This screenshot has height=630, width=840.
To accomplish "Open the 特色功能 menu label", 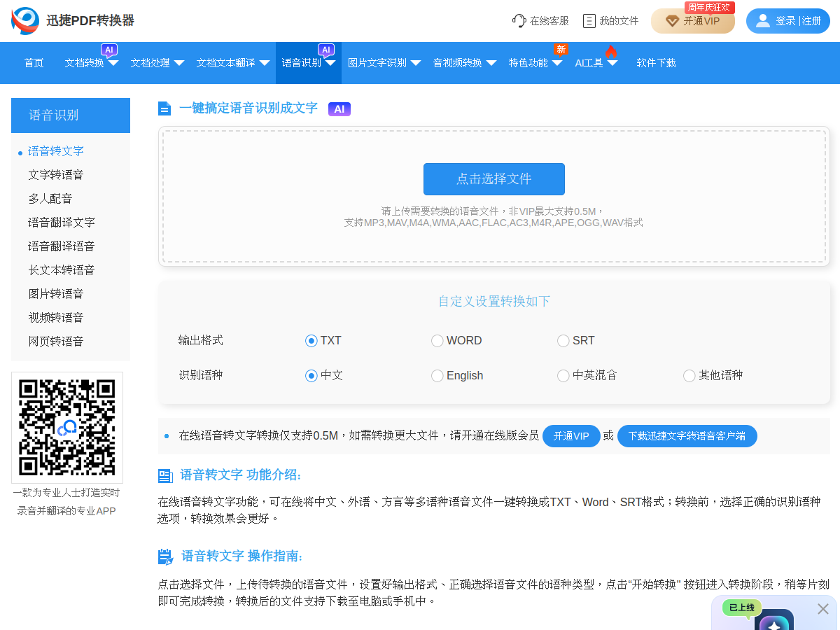I will 528,63.
